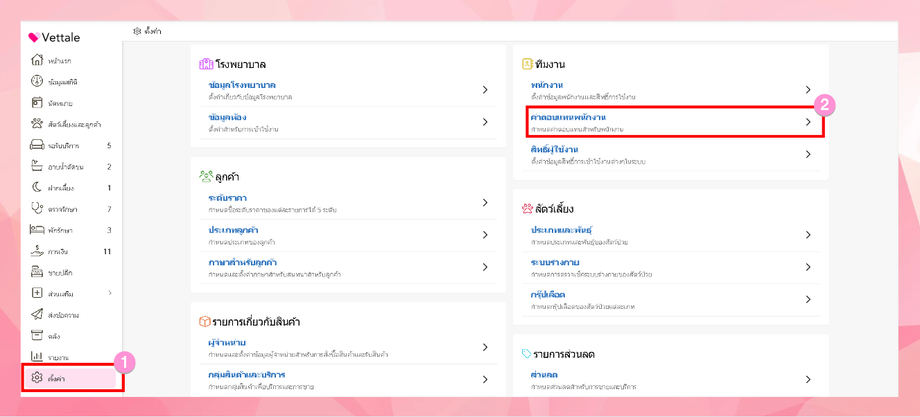The image size is (920, 417).
Task: Open the price level (ระดับราคา) link
Action: [227, 198]
